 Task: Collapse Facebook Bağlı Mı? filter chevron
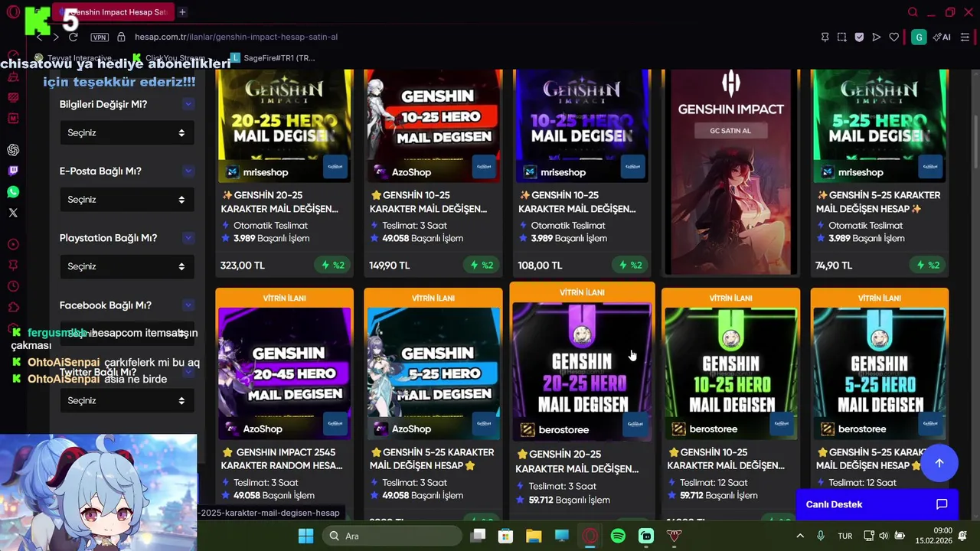(188, 305)
